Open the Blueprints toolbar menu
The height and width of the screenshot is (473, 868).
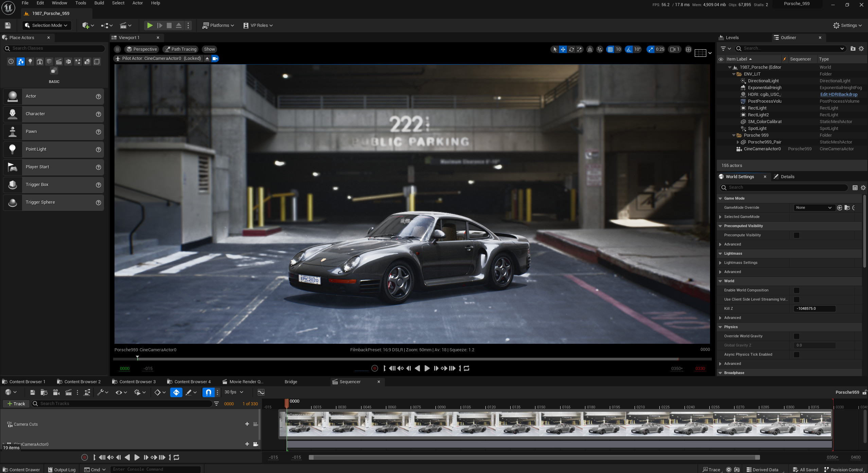point(106,26)
